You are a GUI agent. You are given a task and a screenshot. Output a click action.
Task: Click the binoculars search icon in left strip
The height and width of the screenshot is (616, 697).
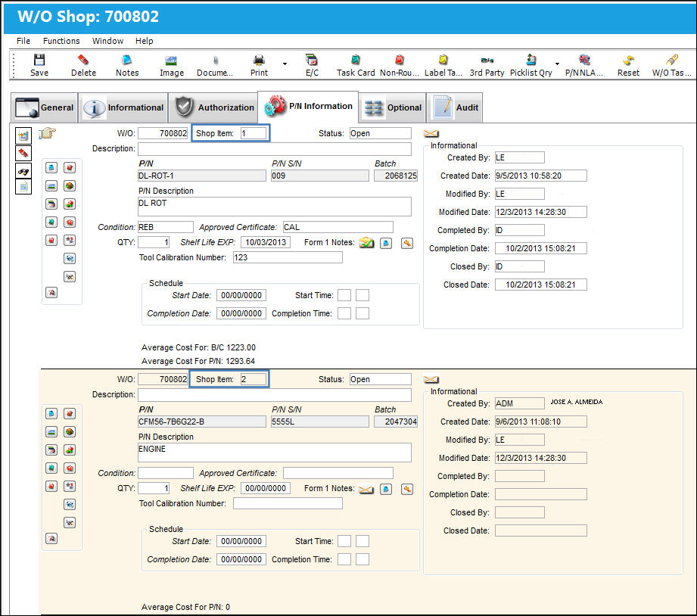click(23, 171)
